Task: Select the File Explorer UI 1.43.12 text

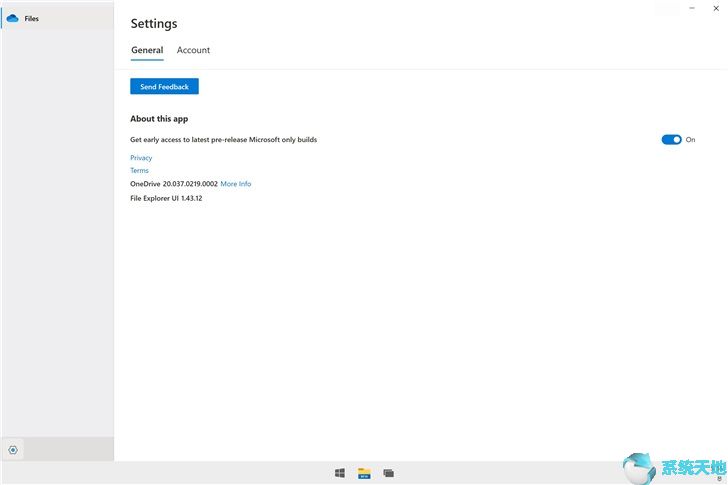Action: point(166,198)
